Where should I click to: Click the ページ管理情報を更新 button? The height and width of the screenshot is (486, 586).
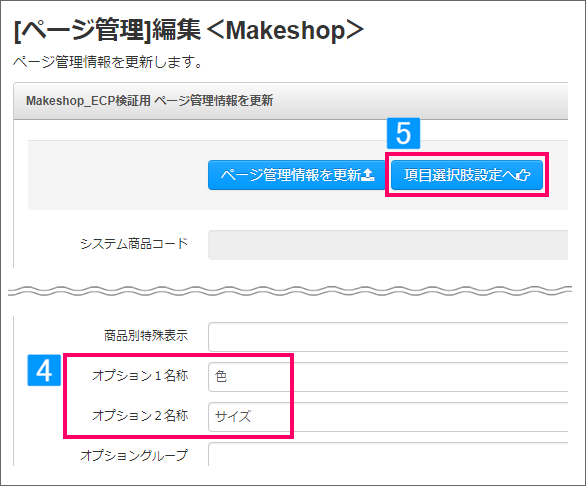point(297,175)
